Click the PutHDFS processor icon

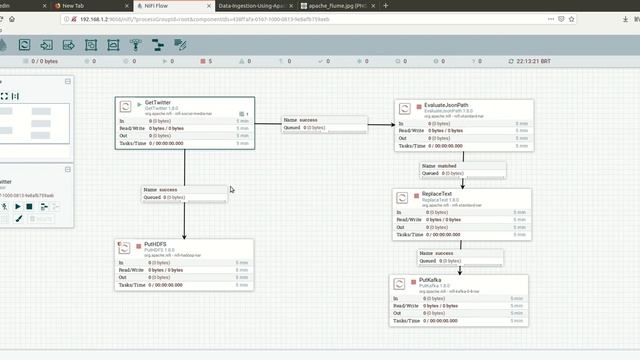click(124, 248)
